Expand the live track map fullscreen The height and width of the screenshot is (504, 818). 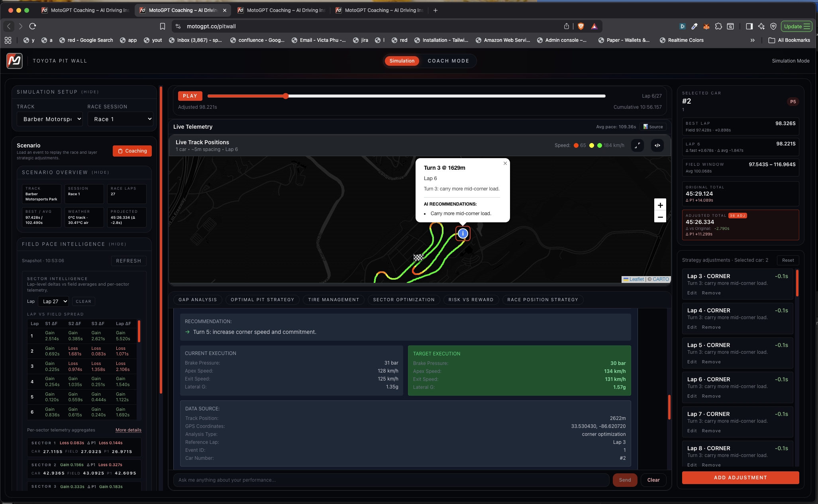tap(638, 145)
